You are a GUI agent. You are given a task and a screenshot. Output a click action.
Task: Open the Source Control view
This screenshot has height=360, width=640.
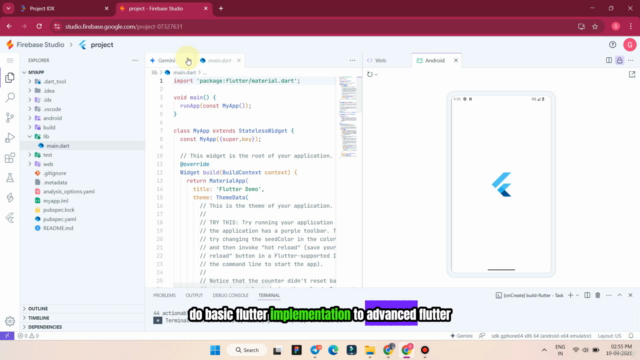pos(10,118)
